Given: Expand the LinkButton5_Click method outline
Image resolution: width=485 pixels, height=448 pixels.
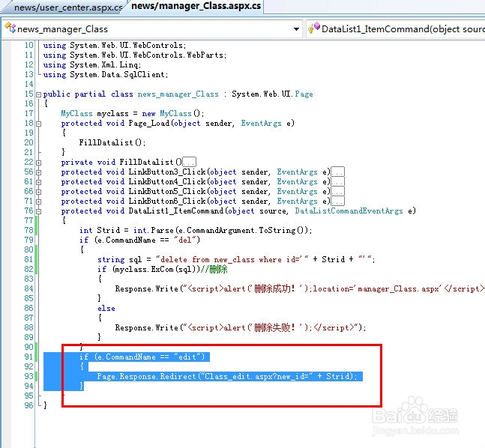Looking at the screenshot, I should [39, 193].
